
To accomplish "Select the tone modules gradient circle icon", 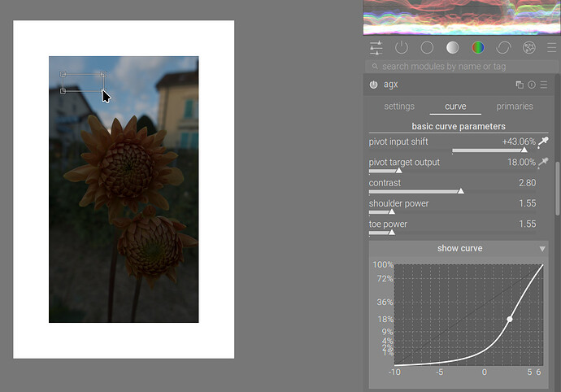I will tap(453, 48).
